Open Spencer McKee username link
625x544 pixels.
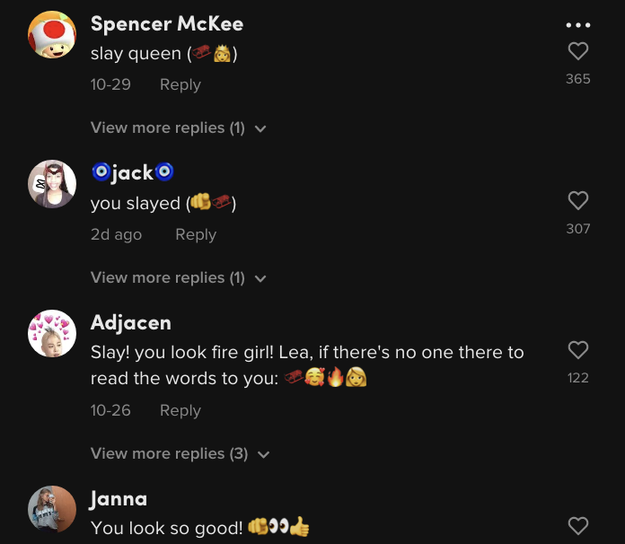(x=166, y=23)
